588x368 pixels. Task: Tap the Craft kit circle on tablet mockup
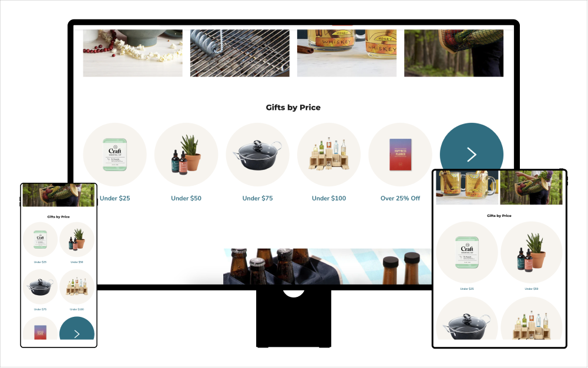pos(467,252)
